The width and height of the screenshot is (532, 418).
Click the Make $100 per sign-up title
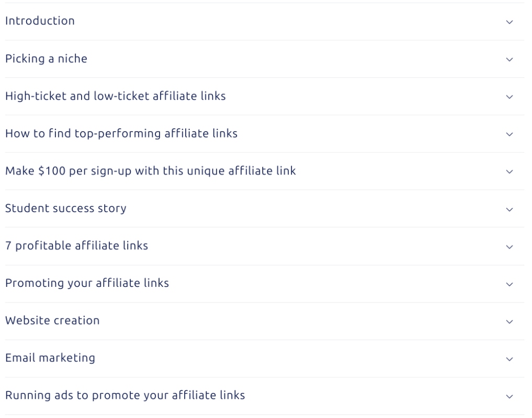(x=151, y=171)
